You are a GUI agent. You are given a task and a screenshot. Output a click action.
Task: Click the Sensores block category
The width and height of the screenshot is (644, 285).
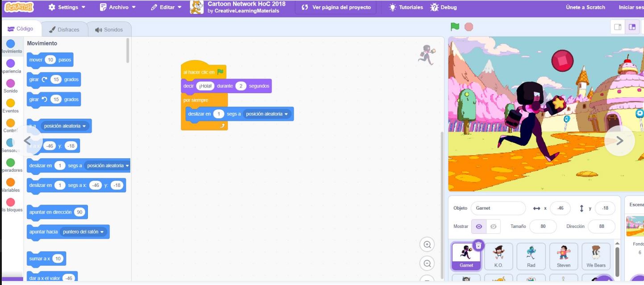click(x=10, y=145)
